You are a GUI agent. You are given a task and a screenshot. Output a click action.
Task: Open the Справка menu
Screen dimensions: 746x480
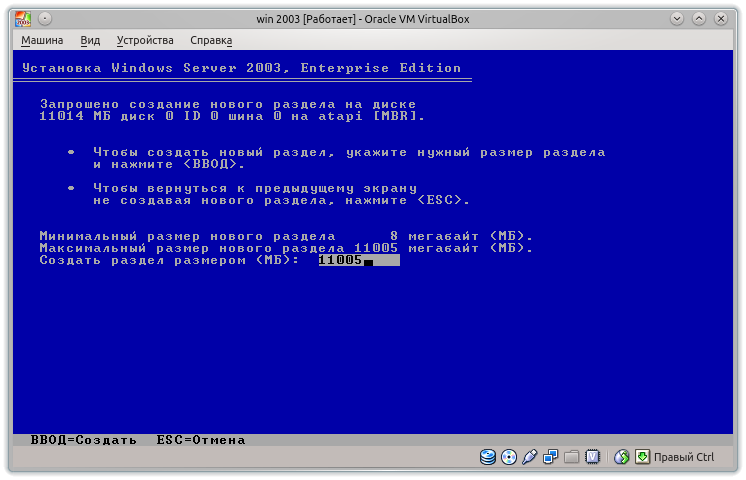point(211,40)
